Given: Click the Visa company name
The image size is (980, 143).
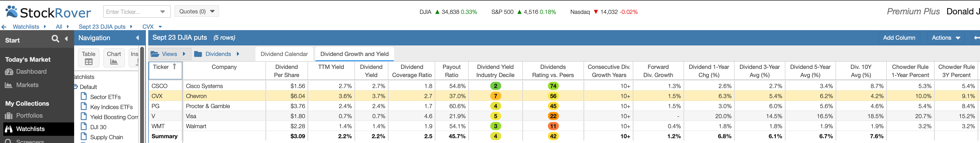Looking at the screenshot, I should pos(191,116).
